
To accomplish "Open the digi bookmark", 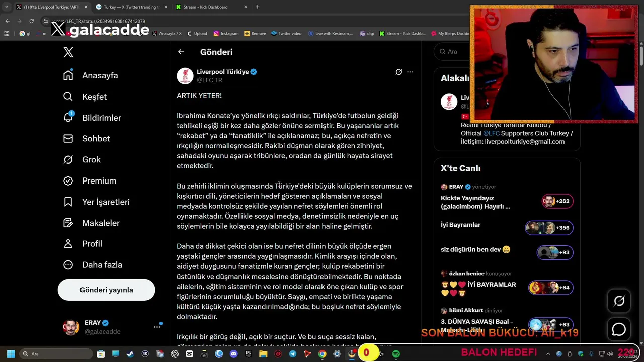I will point(366,34).
